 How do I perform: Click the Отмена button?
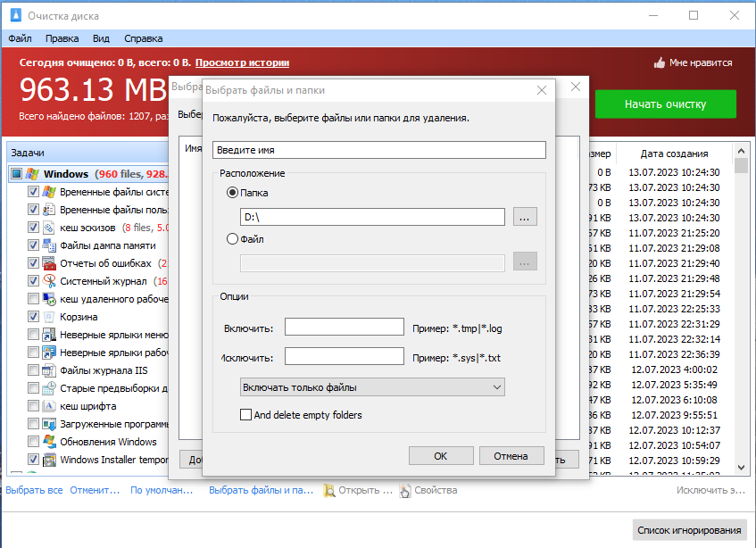click(x=511, y=456)
